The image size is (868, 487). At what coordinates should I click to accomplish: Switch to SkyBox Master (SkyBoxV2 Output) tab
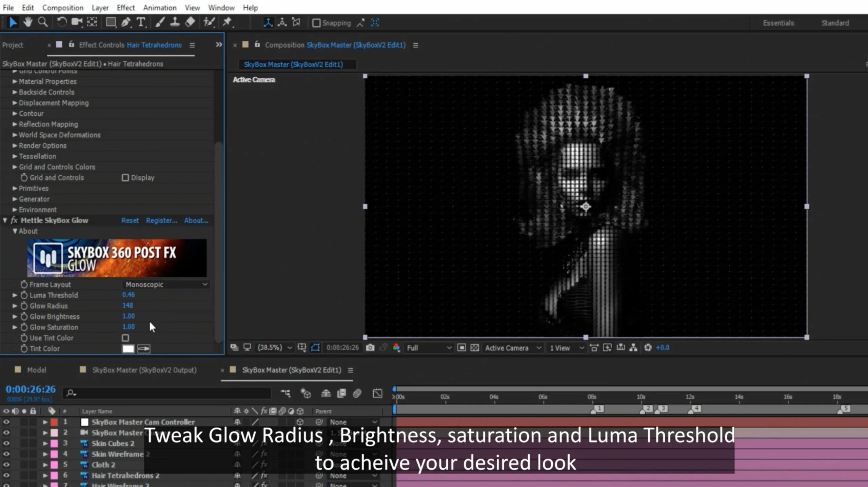pos(144,370)
